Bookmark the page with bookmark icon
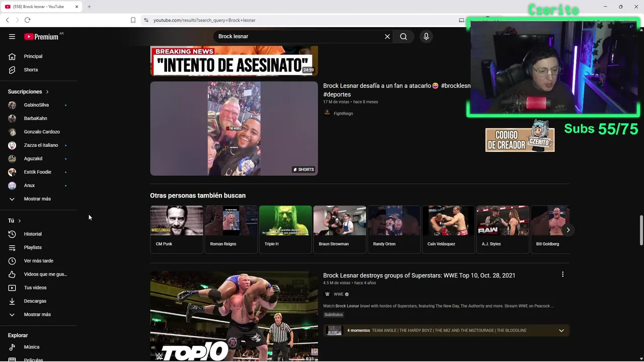Viewport: 644px width, 362px height. (x=133, y=20)
